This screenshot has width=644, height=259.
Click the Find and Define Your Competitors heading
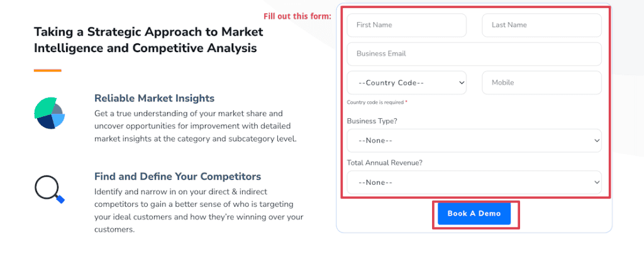tap(177, 176)
